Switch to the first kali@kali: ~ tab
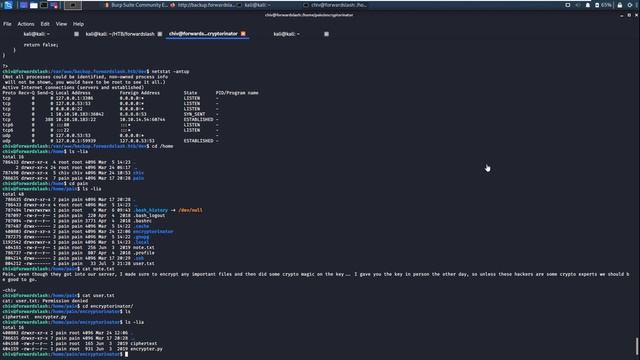The width and height of the screenshot is (640, 360). coord(36,34)
